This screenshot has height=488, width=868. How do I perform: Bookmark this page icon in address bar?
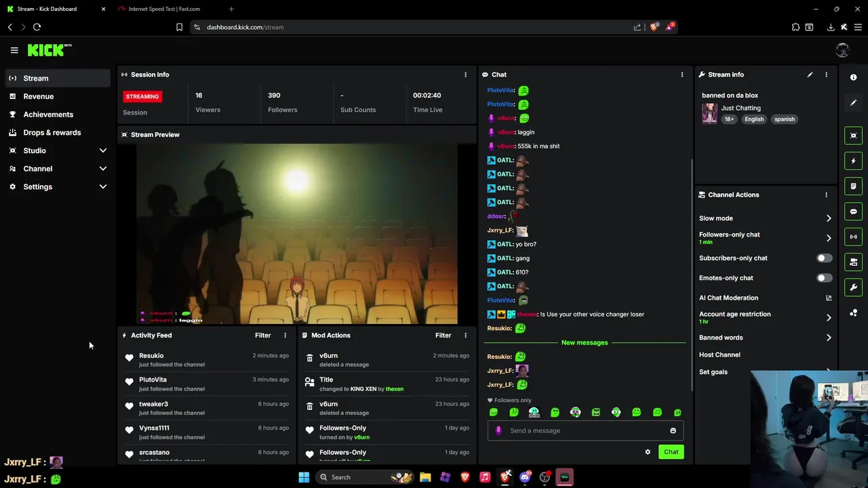[x=179, y=27]
